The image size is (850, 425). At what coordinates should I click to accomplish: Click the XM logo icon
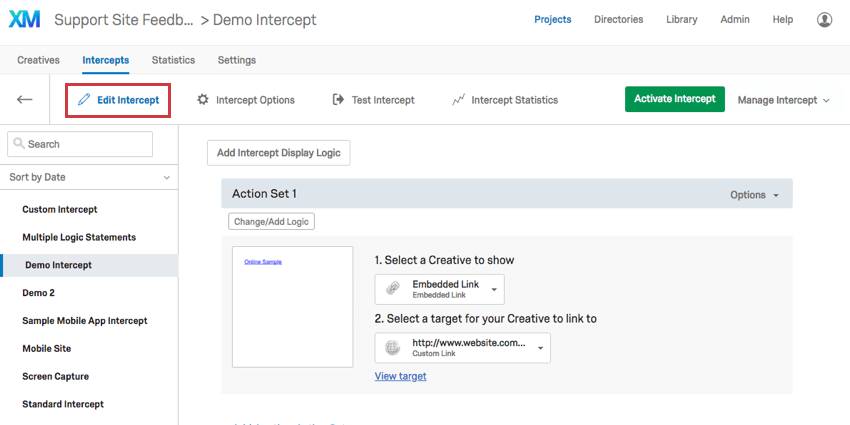click(24, 19)
